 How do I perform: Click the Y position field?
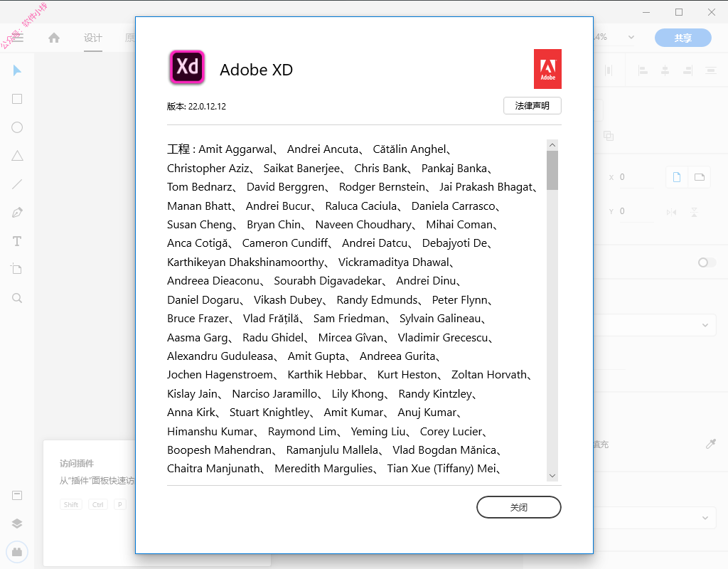636,211
